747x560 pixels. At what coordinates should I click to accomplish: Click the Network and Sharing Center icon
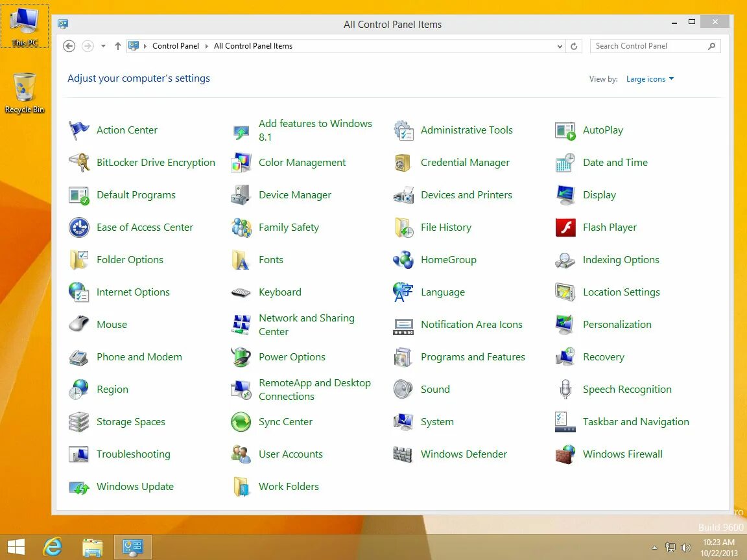click(241, 324)
